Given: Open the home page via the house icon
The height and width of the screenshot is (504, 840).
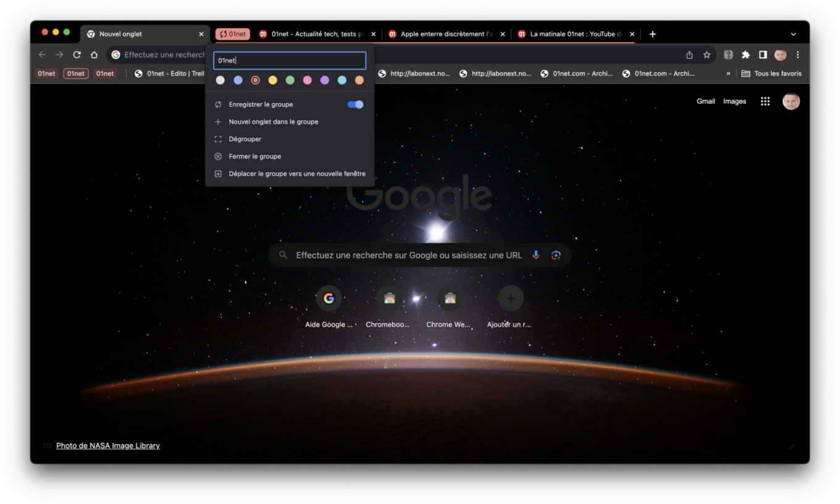Looking at the screenshot, I should coord(94,55).
